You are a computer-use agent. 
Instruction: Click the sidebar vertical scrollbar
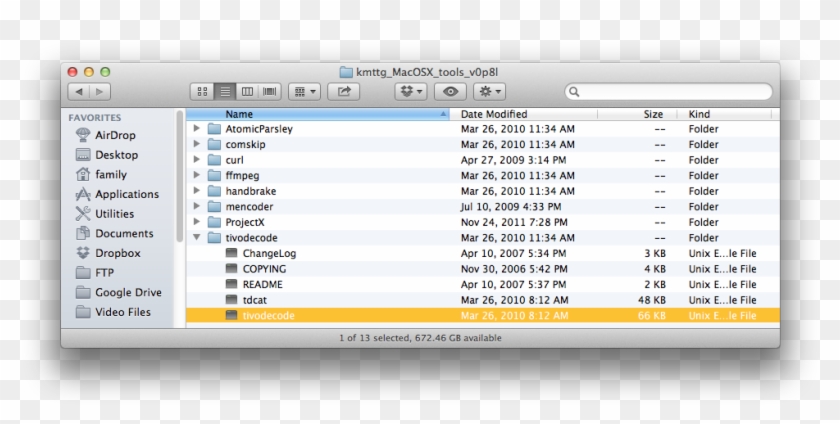click(x=179, y=177)
